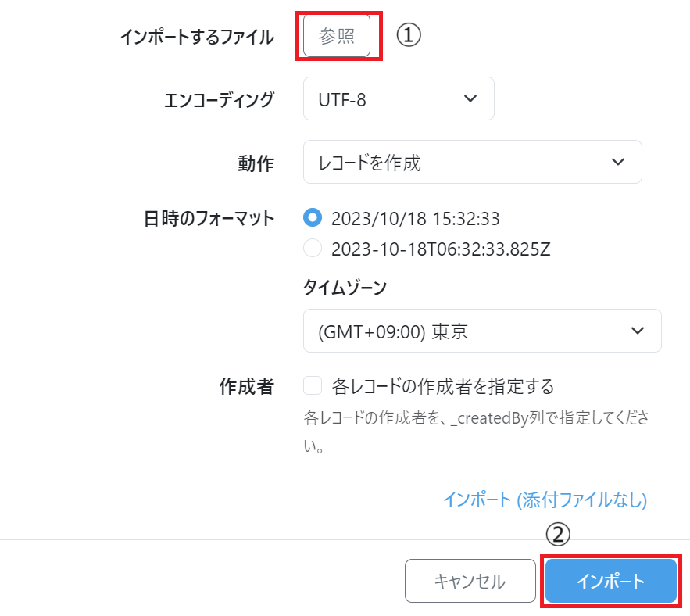Select the 2023/10/18 15:32:33 date format
This screenshot has height=616, width=690.
point(313,217)
